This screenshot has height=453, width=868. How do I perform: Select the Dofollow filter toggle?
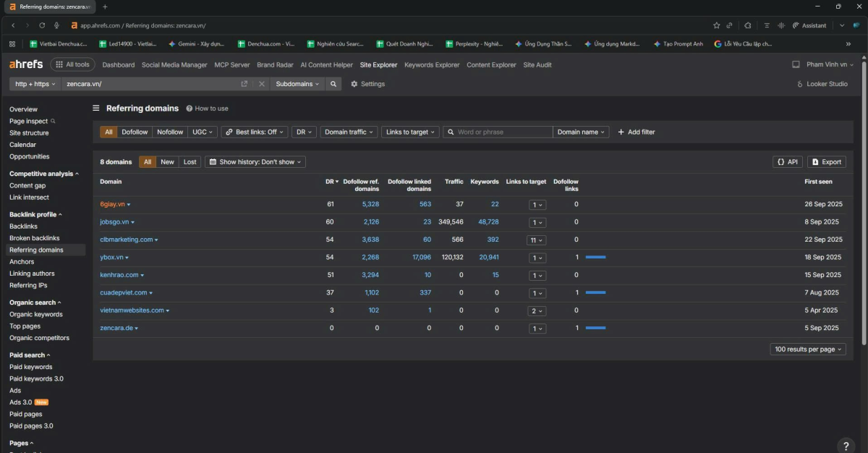135,132
